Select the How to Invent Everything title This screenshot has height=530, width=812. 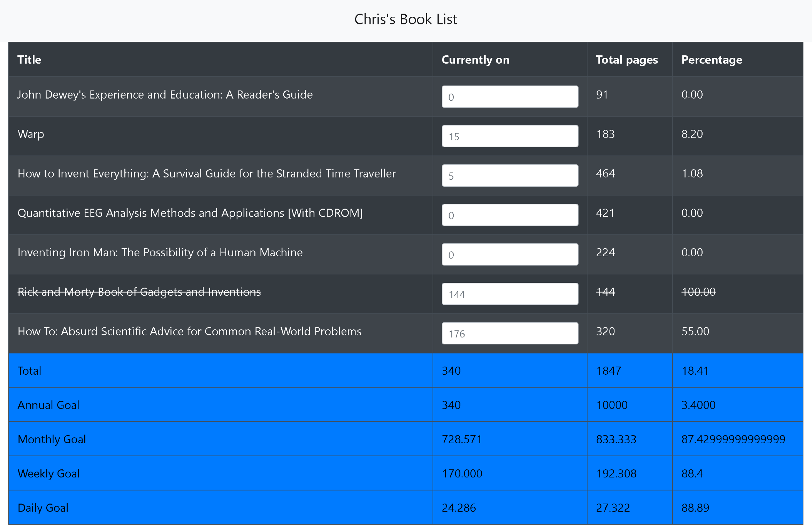207,173
